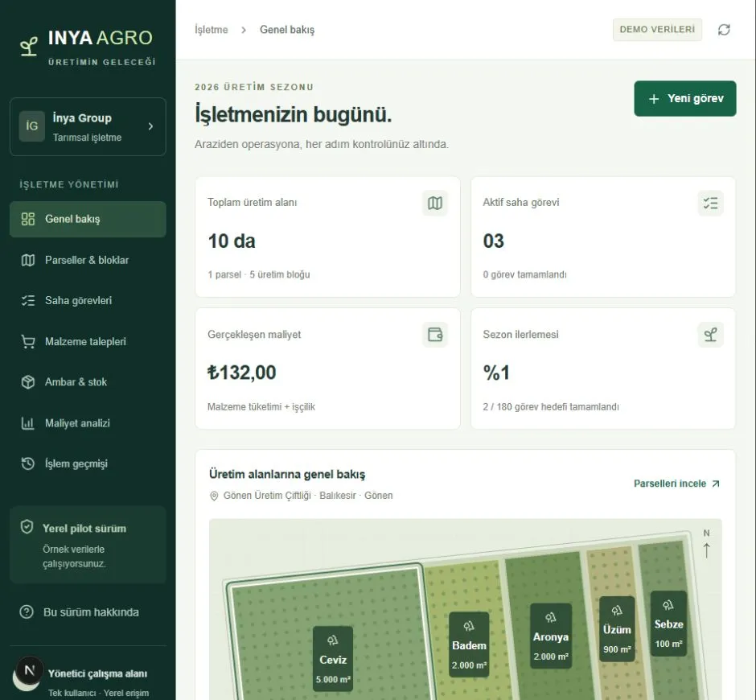This screenshot has height=700, width=756.
Task: Click the Genel bakış breadcrumb text
Action: (x=287, y=30)
